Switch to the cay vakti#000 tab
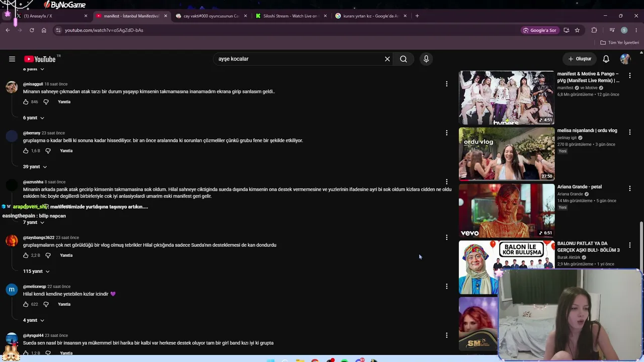The width and height of the screenshot is (644, 362). [211, 16]
